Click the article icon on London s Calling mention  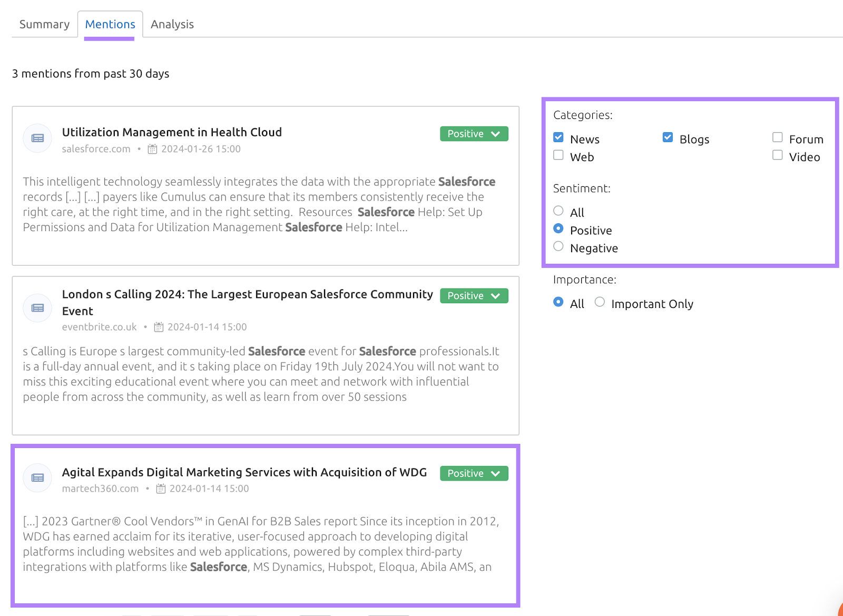[37, 307]
